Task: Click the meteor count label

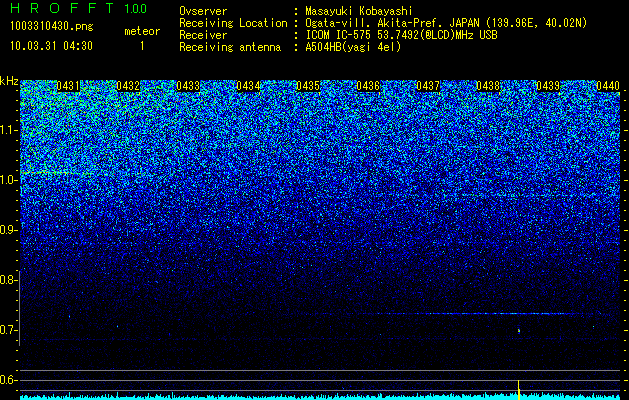Action: [142, 31]
